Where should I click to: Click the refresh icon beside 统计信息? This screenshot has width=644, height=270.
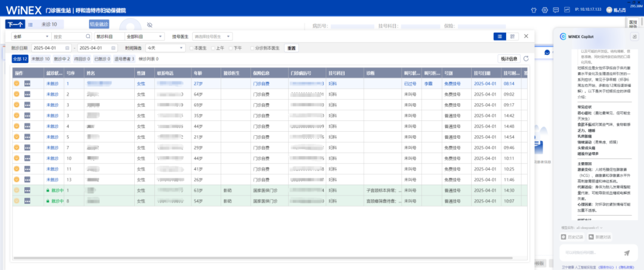[526, 58]
